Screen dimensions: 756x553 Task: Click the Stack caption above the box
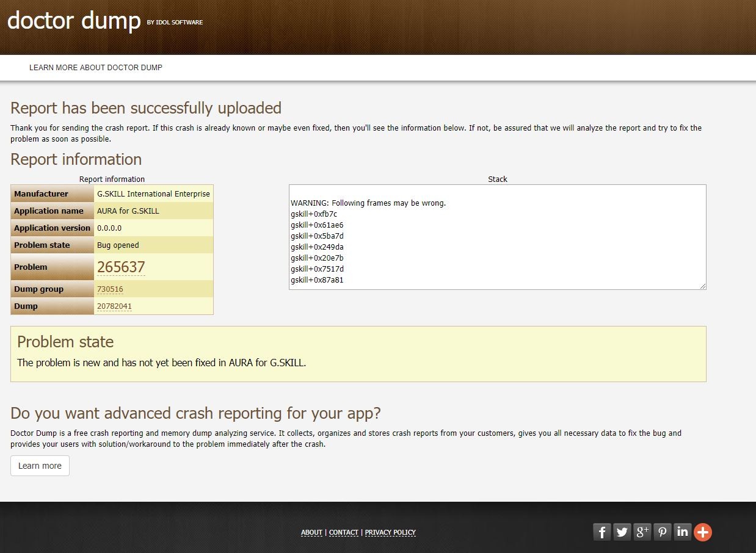pos(498,179)
